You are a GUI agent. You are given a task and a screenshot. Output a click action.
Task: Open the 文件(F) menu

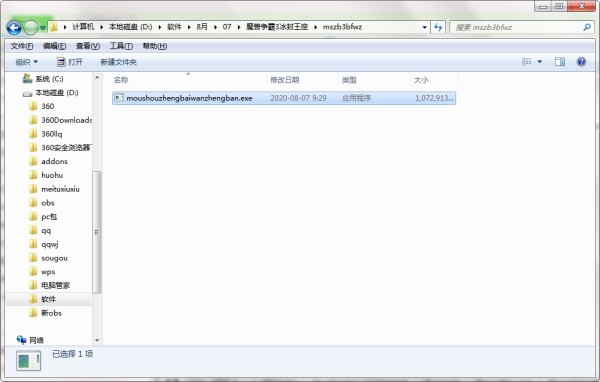21,46
